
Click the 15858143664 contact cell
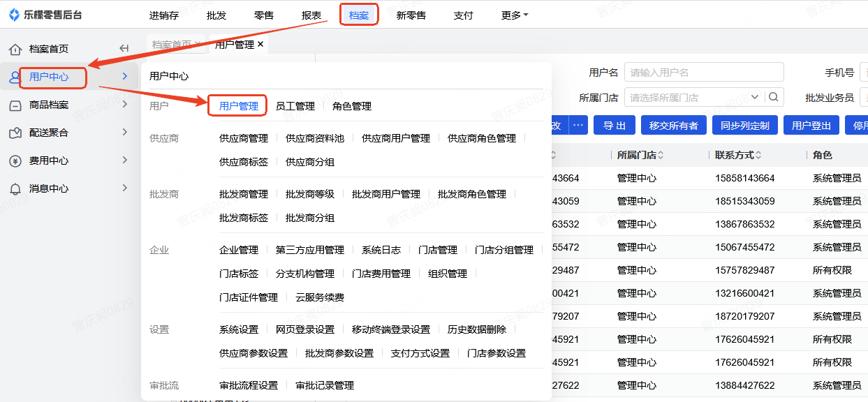pos(745,178)
